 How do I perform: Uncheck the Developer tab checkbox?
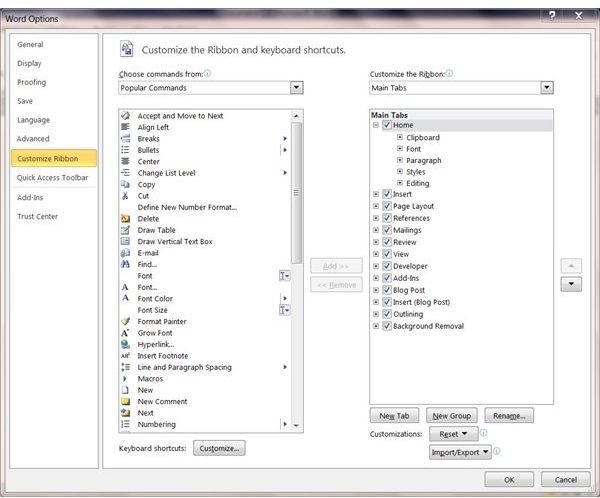pyautogui.click(x=387, y=266)
